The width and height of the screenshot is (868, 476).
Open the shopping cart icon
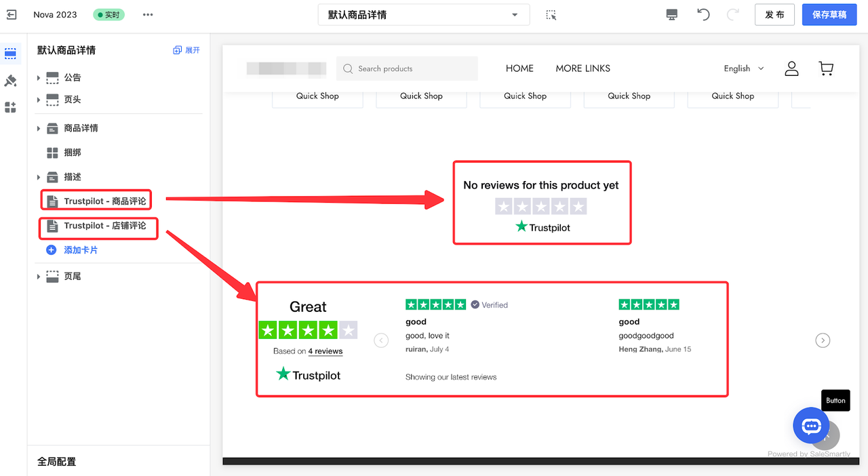point(826,68)
